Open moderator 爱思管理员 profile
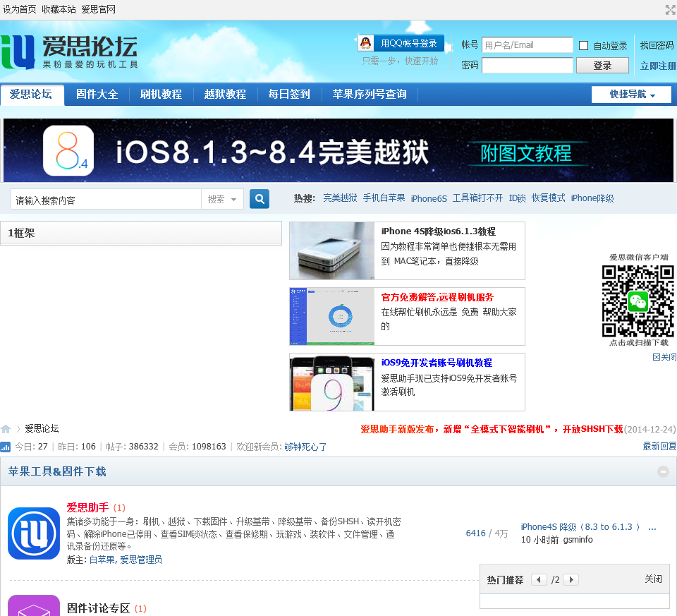This screenshot has width=677, height=616. [141, 560]
